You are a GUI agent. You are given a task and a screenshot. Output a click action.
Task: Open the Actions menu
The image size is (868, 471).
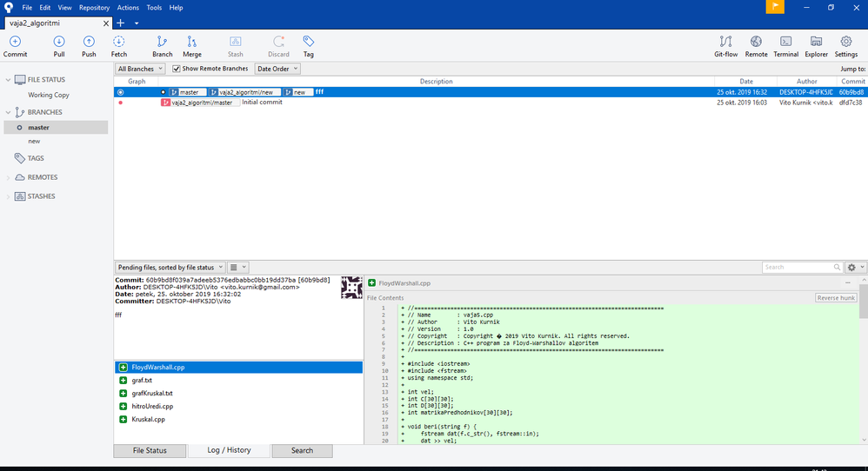pyautogui.click(x=128, y=8)
